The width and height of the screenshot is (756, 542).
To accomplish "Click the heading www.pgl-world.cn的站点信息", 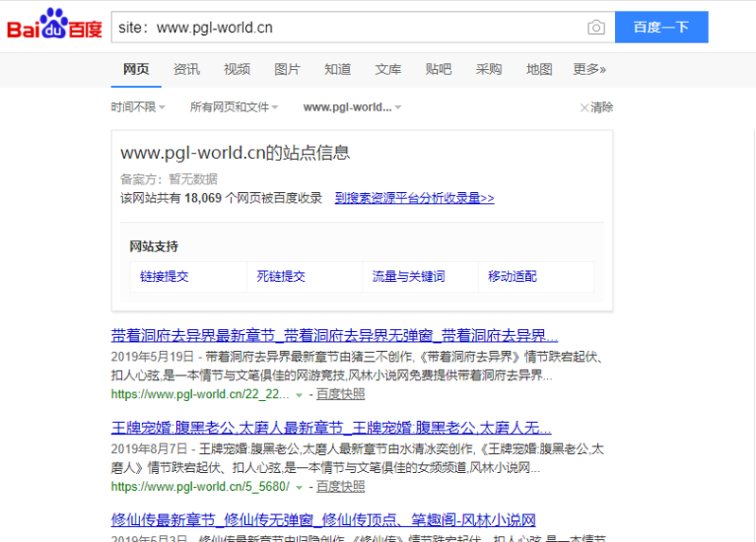I will click(x=236, y=153).
